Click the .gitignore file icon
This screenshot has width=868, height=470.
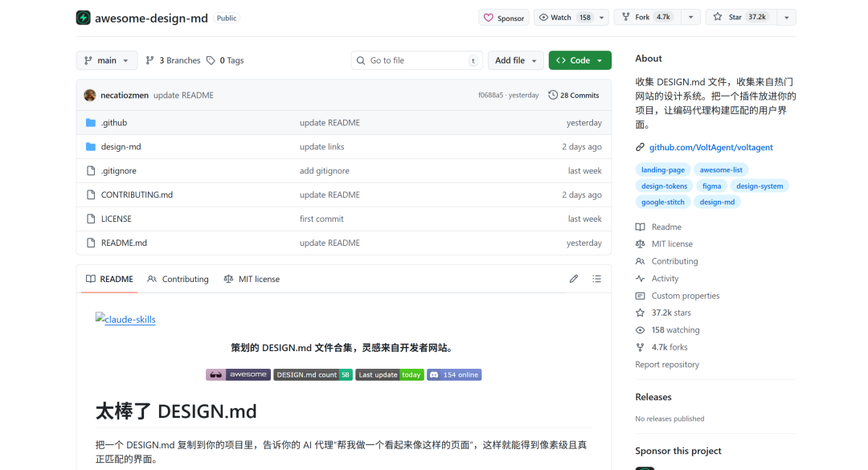91,171
